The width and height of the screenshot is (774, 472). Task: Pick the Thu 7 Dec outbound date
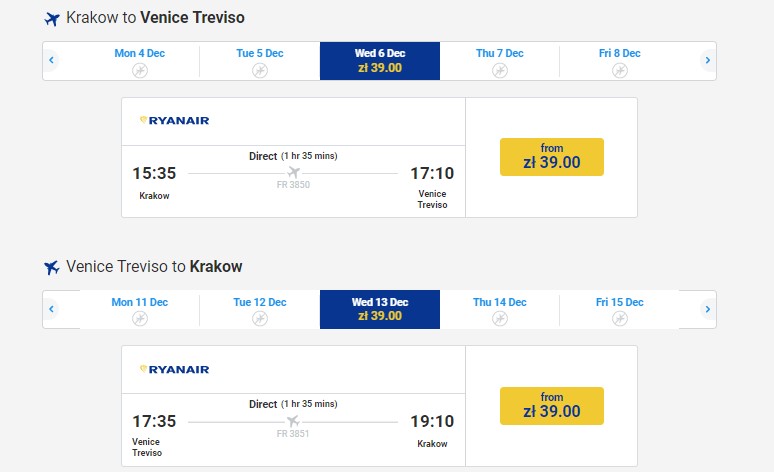[500, 61]
